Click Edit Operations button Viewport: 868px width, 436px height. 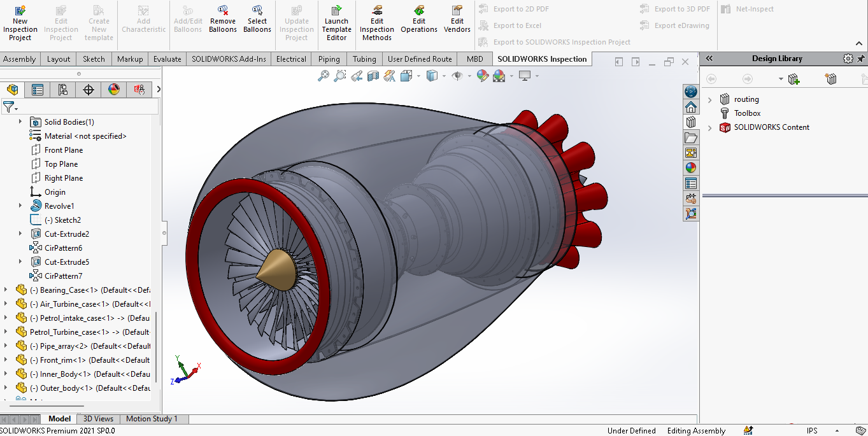click(419, 18)
